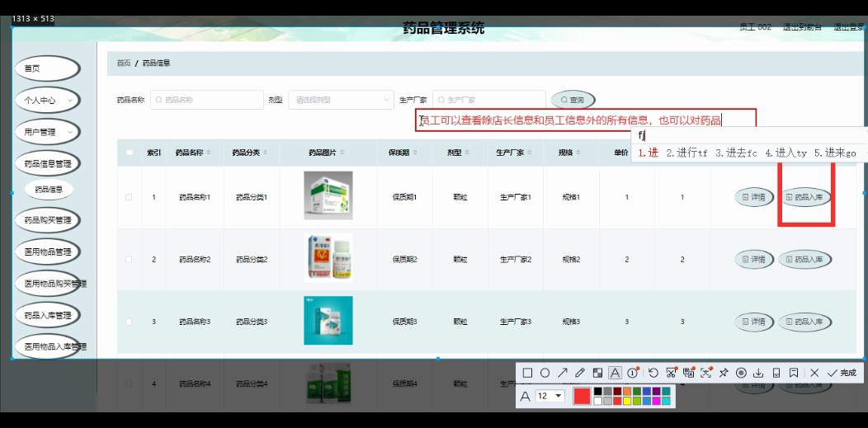The image size is (868, 428).
Task: Expand the 个人中心 sidebar menu
Action: 48,100
